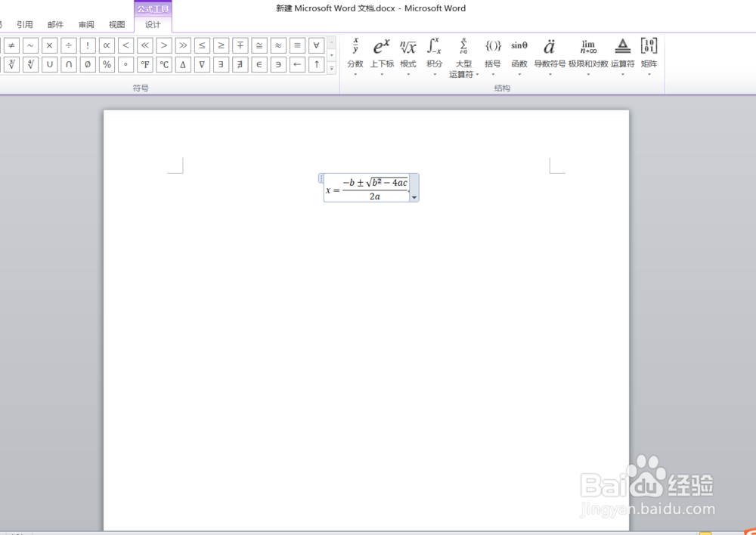Open the 括号 (Bracket) structure menu
The image size is (756, 535).
point(493,57)
